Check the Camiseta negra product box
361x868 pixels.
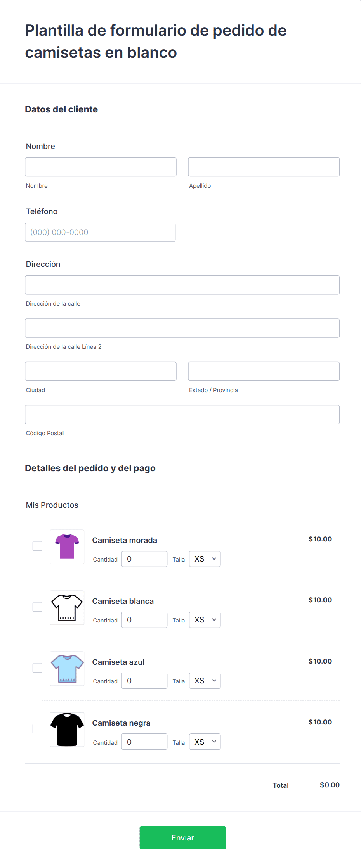[x=37, y=728]
